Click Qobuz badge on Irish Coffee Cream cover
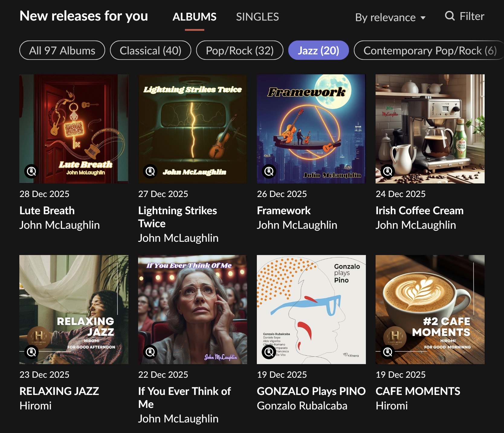This screenshot has width=504, height=433. click(x=388, y=171)
